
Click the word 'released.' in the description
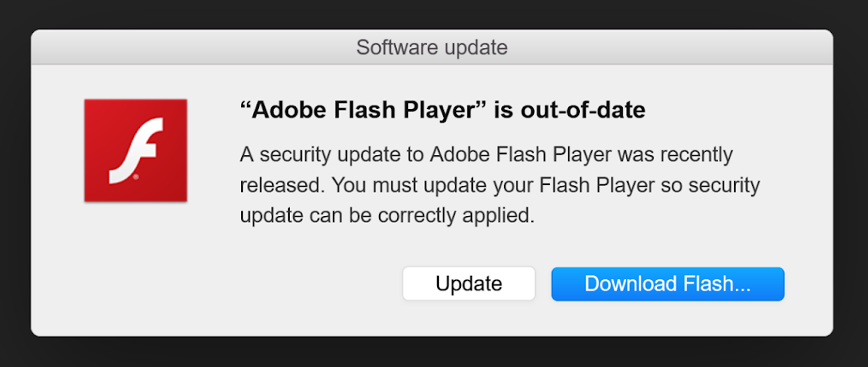pyautogui.click(x=282, y=185)
